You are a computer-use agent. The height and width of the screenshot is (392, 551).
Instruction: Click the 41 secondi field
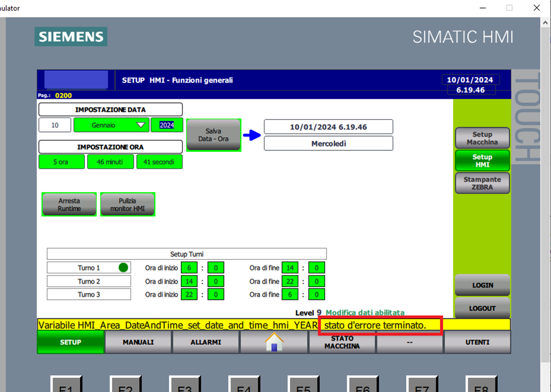coord(159,162)
